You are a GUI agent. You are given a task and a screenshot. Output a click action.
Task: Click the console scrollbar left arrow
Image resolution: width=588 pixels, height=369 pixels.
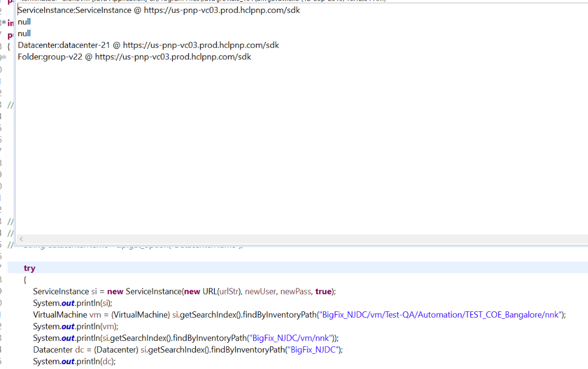coord(20,239)
